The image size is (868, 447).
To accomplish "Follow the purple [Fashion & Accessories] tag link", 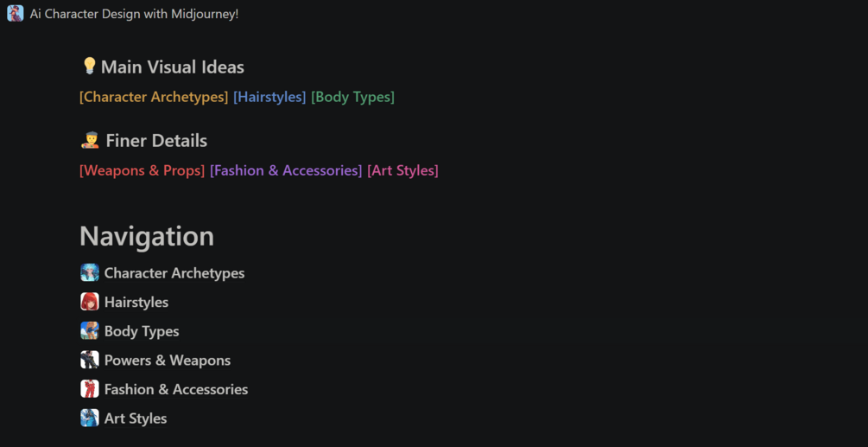I will pos(286,170).
